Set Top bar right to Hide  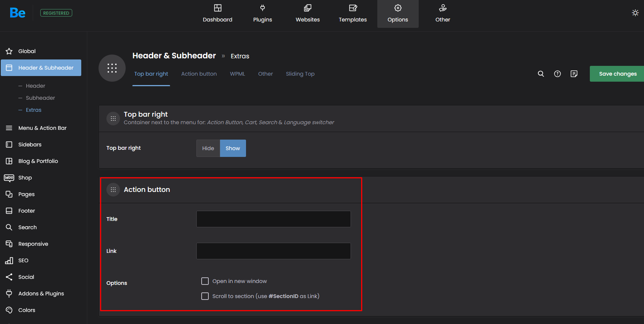tap(208, 148)
